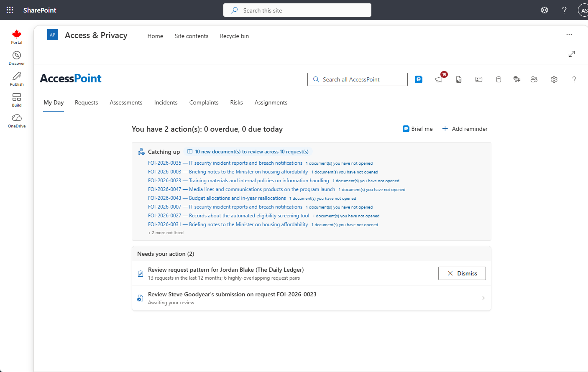Screen dimensions: 588x372
Task: Open the language translation icon
Action: (517, 79)
